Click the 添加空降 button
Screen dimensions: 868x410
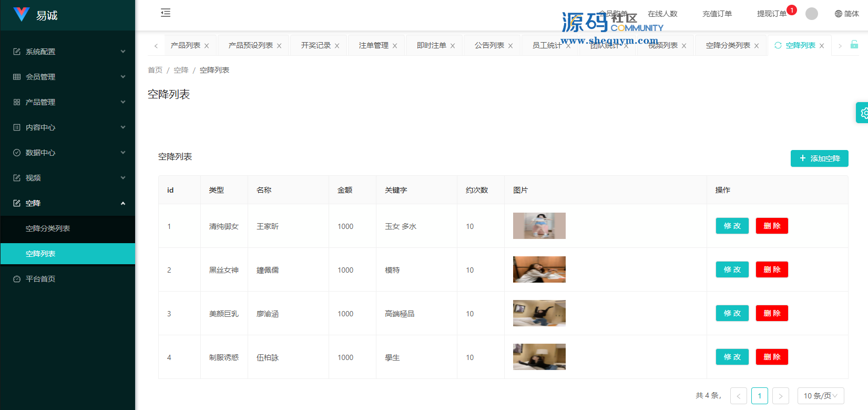(819, 158)
